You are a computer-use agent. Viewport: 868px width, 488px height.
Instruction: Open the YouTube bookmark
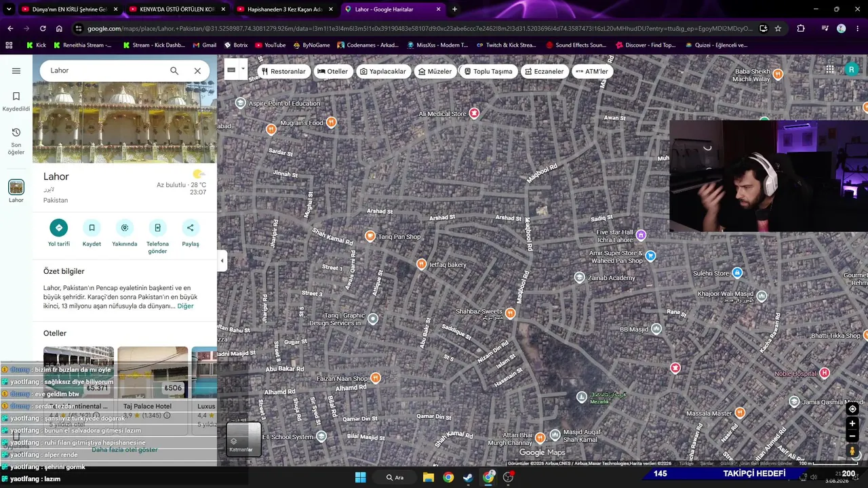[269, 45]
